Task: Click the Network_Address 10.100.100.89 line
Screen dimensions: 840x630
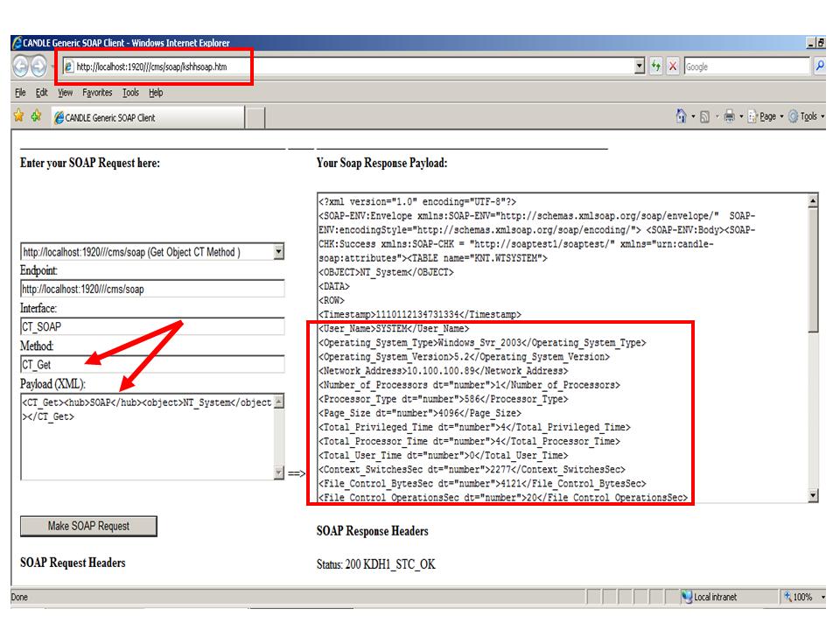Action: point(443,371)
